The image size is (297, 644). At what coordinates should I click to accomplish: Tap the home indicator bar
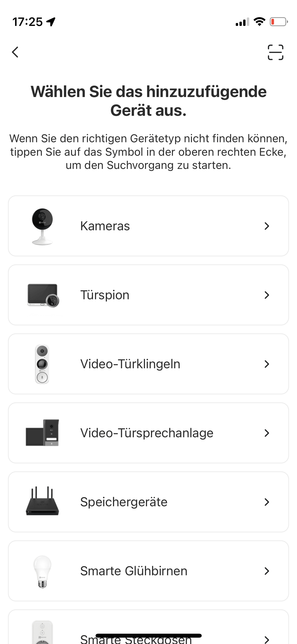148,636
